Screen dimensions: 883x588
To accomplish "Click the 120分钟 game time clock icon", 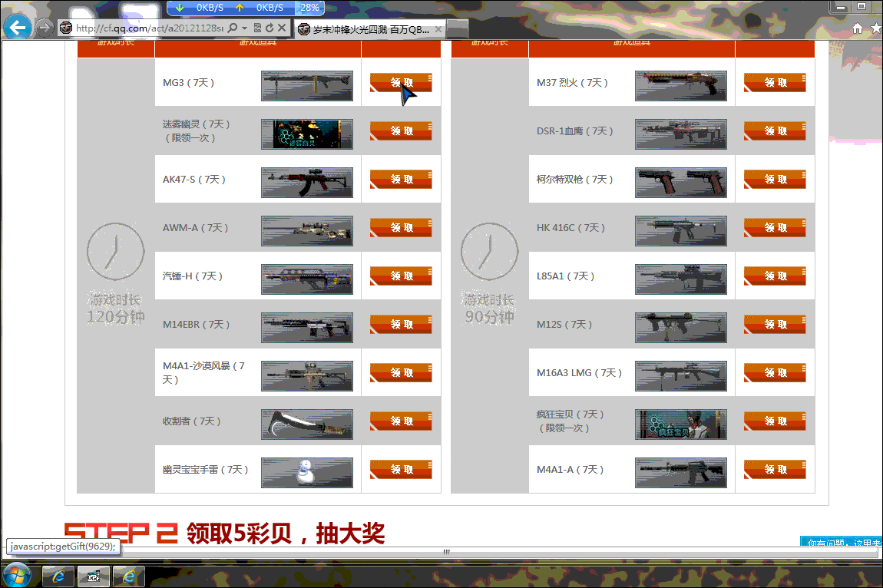I will (x=115, y=251).
